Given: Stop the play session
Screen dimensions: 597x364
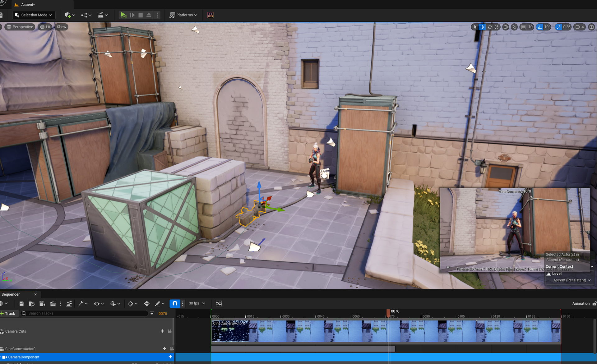Looking at the screenshot, I should click(141, 15).
